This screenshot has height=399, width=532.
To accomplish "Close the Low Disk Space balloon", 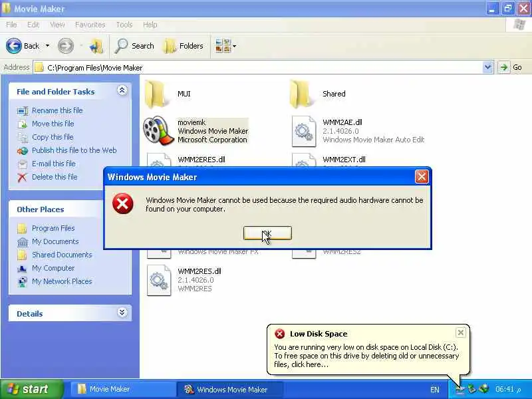I will click(x=460, y=332).
